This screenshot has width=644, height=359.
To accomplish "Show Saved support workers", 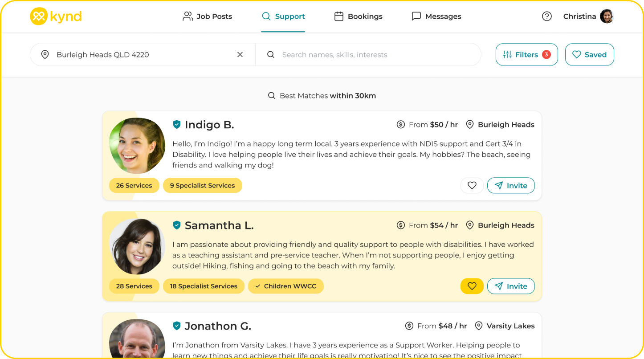I will tap(590, 55).
